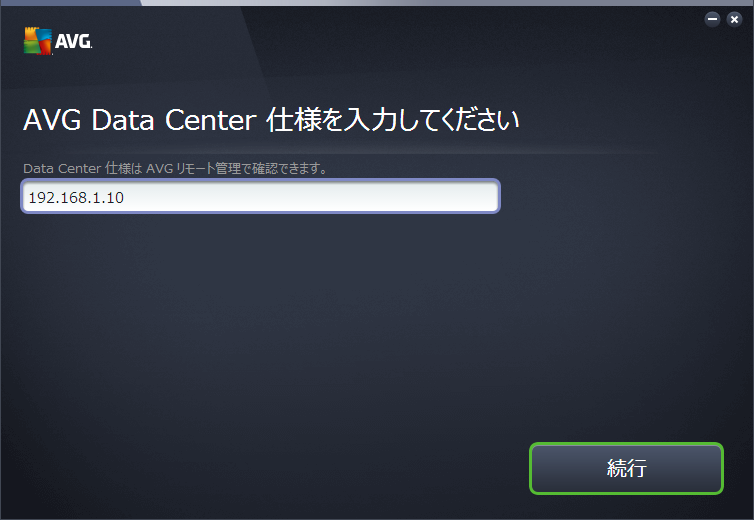Screen dimensions: 754x520
Task: Click the heading AVG Data Center 仕様を入力してください
Action: click(271, 120)
